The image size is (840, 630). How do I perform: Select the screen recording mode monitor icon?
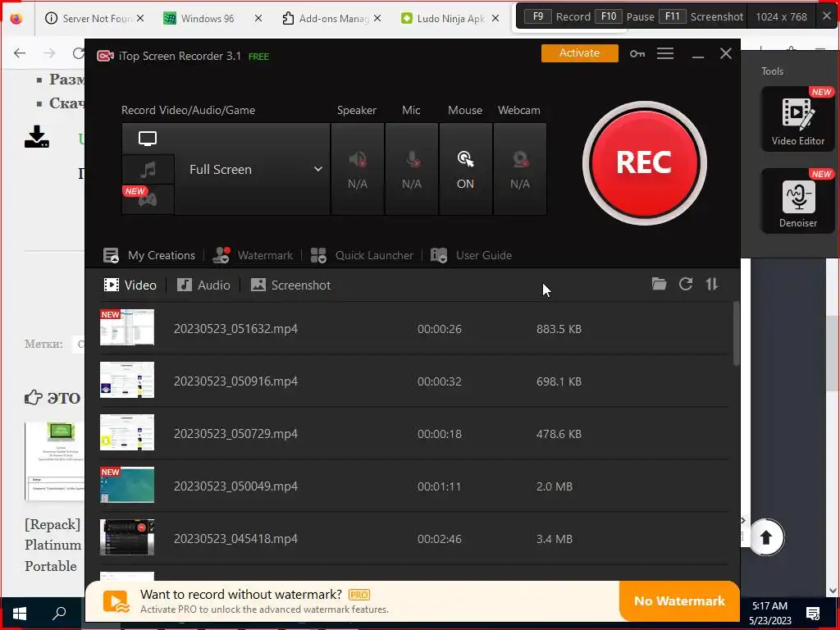tap(148, 139)
